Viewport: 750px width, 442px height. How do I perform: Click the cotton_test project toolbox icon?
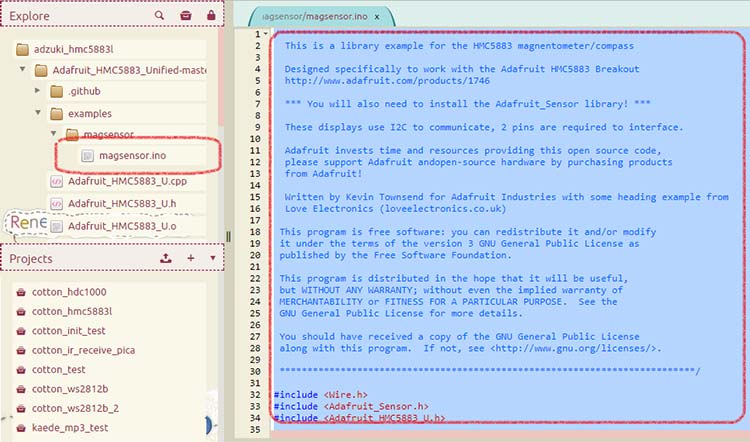tap(21, 370)
